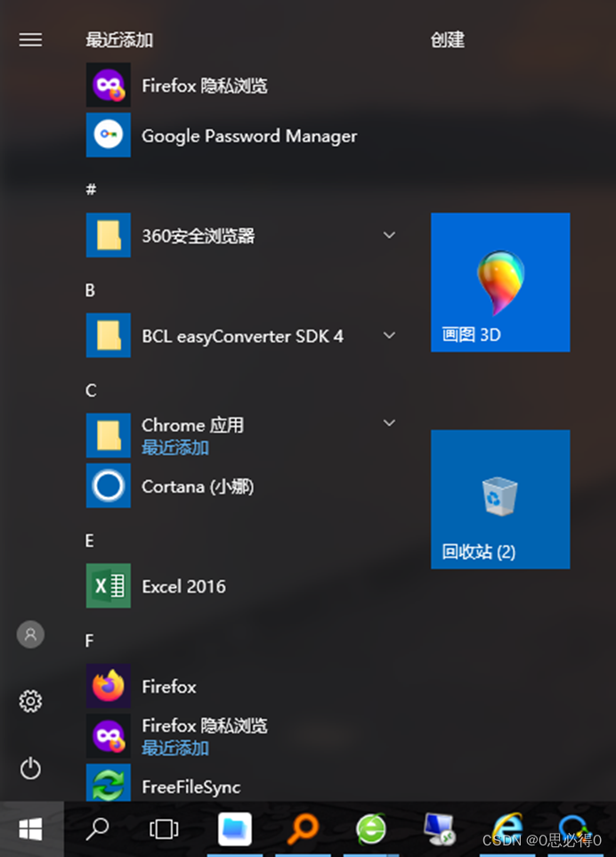Open the orange magnifier search app on taskbar
616x857 pixels.
pyautogui.click(x=303, y=829)
